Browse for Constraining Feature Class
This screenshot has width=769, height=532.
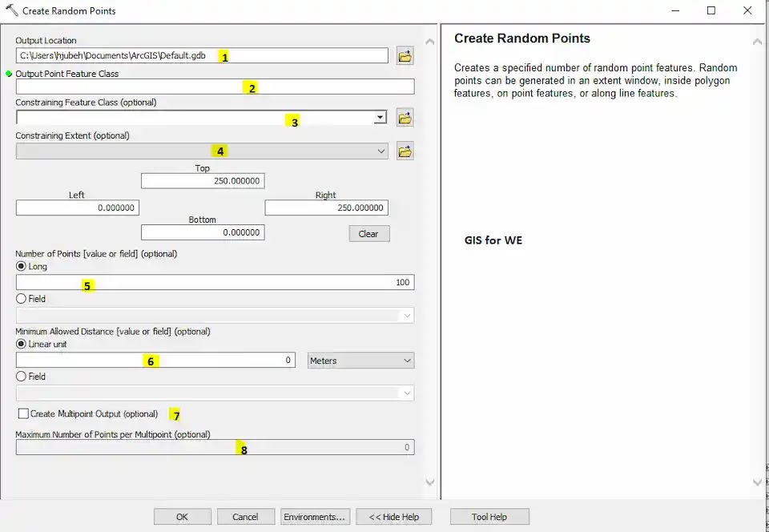(x=405, y=118)
